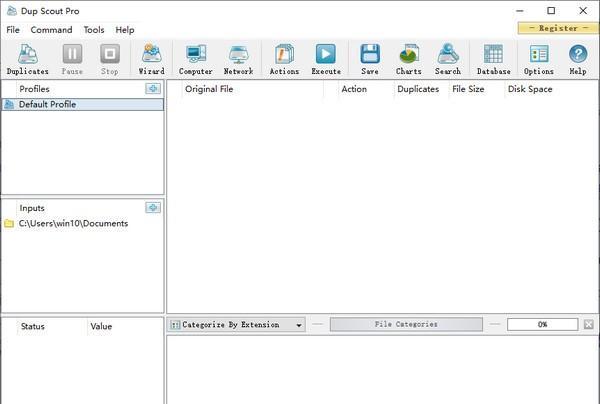Image resolution: width=600 pixels, height=404 pixels.
Task: Add an input directory with the Inputs plus button
Action: click(153, 208)
